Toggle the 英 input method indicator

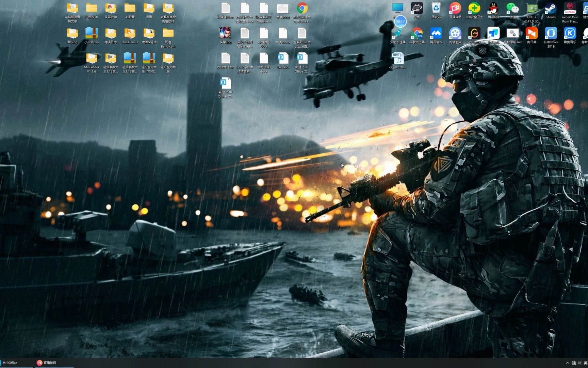pyautogui.click(x=585, y=363)
